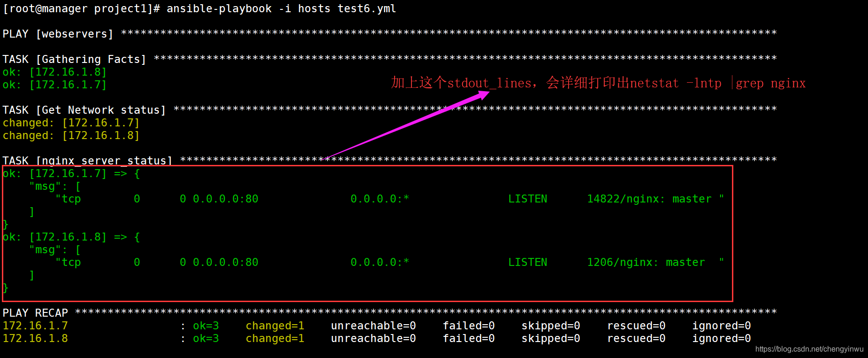Image resolution: width=868 pixels, height=358 pixels.
Task: Click the 'PLAY [webservers]' header text
Action: (x=58, y=34)
